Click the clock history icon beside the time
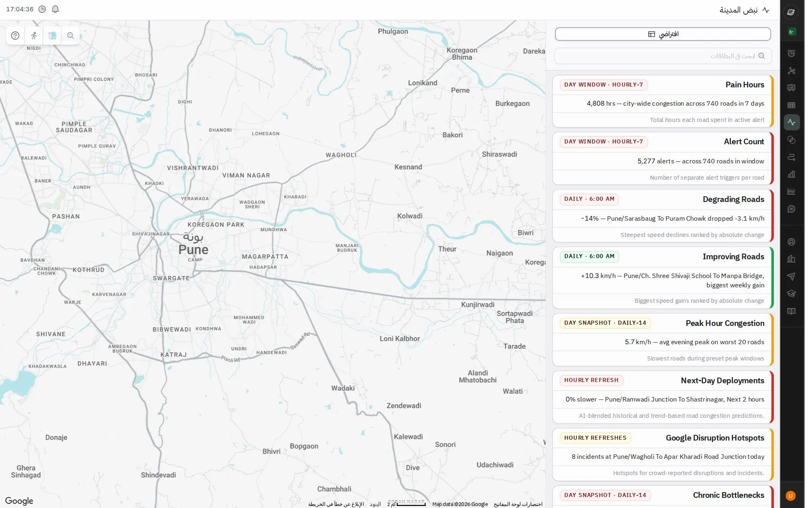Screen dimensions: 812x508 tap(42, 9)
